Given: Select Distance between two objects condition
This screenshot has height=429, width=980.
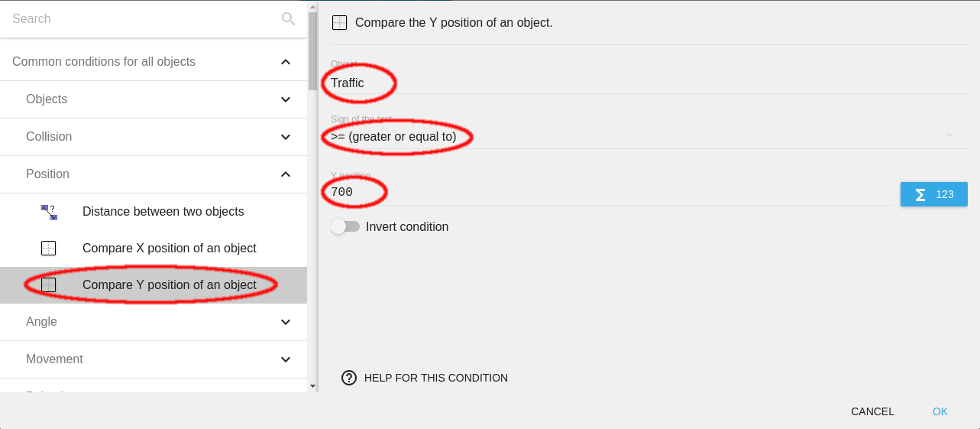Looking at the screenshot, I should [x=163, y=212].
